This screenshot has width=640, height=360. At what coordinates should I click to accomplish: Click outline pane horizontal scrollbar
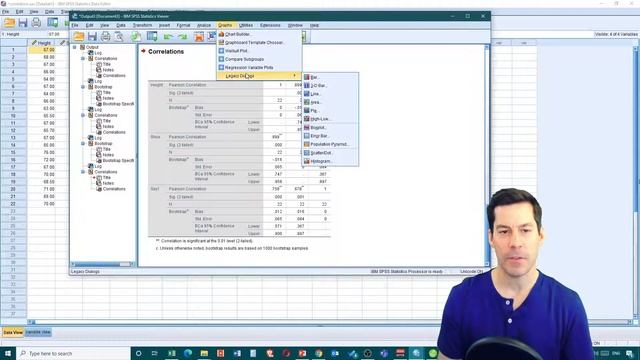[x=102, y=264]
